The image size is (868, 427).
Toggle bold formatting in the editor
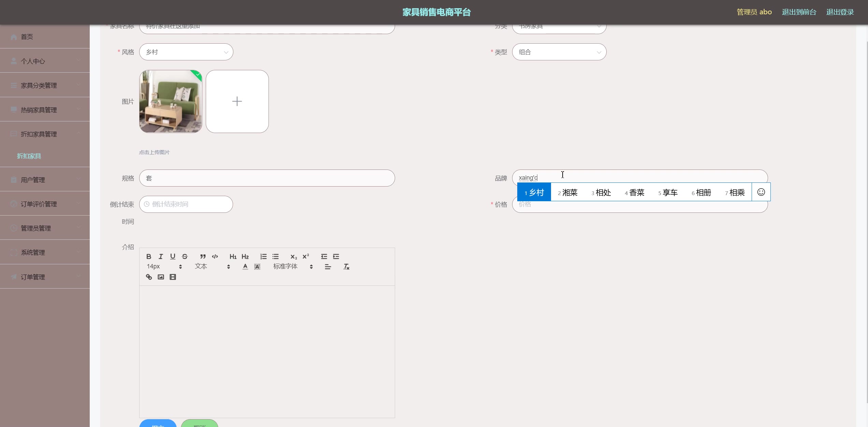click(149, 256)
